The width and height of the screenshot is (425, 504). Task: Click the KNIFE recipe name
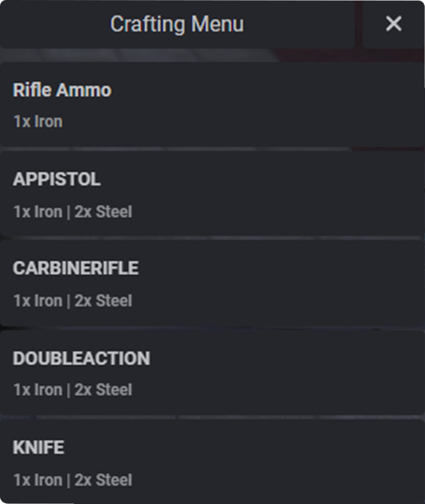coord(38,447)
